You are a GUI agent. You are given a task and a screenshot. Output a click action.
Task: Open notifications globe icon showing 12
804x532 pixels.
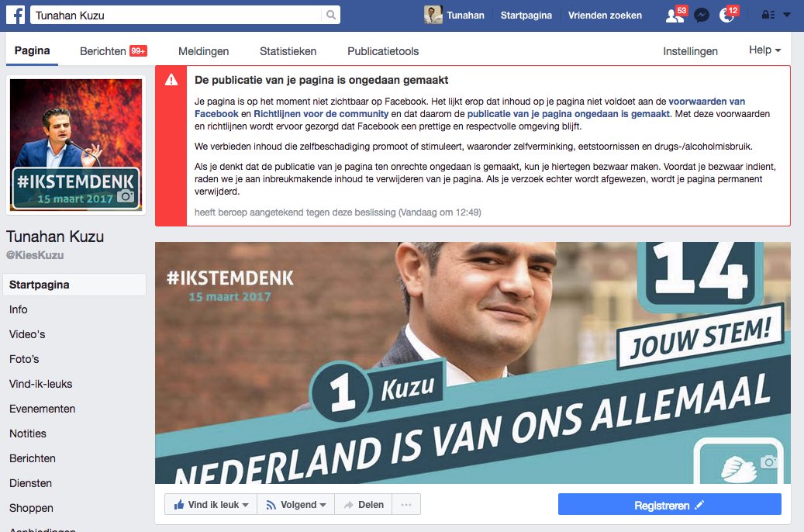[x=727, y=15]
